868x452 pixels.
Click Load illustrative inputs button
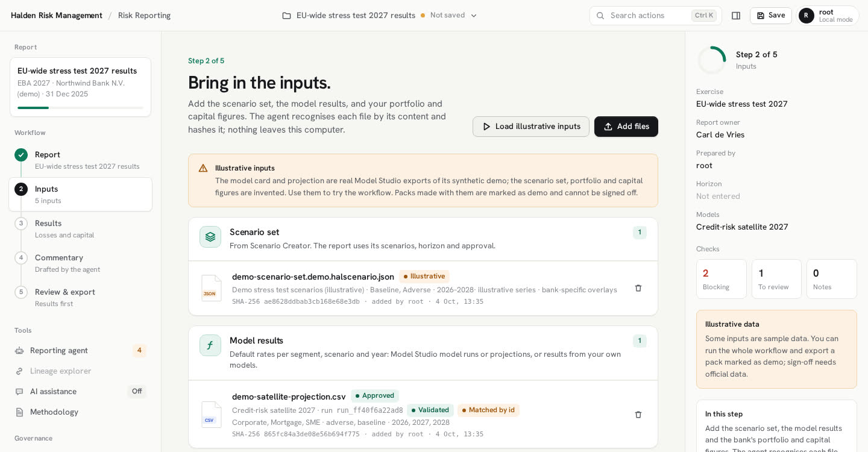531,127
